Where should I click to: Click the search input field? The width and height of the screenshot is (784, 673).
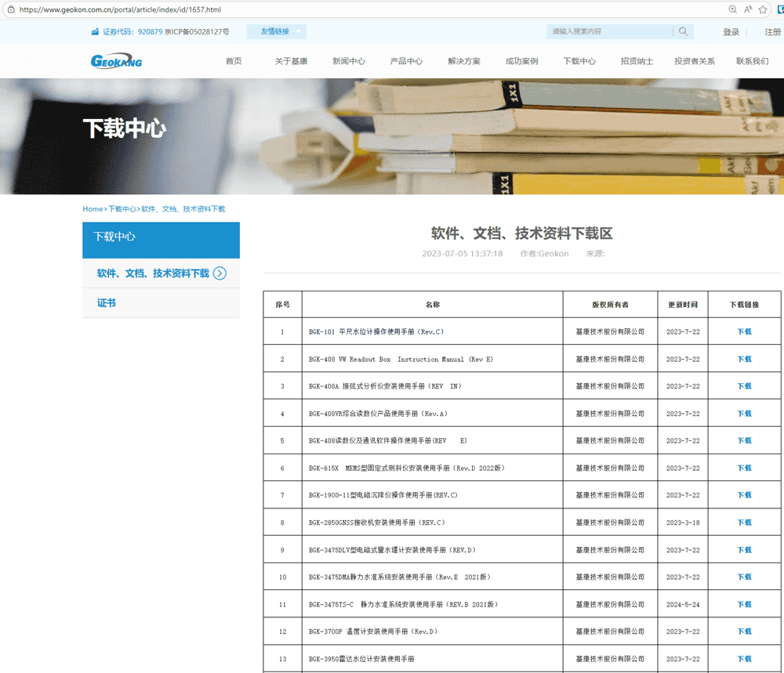(608, 31)
